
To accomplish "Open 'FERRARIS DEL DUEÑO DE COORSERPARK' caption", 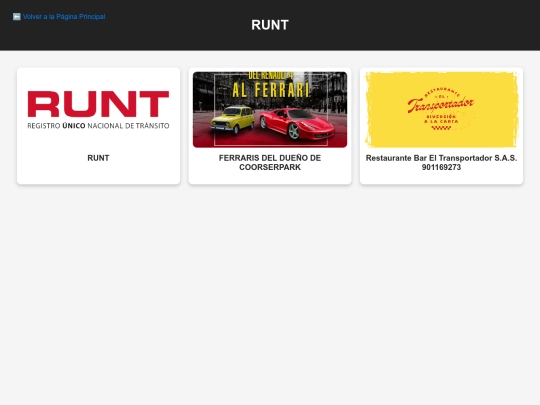I will (x=270, y=163).
